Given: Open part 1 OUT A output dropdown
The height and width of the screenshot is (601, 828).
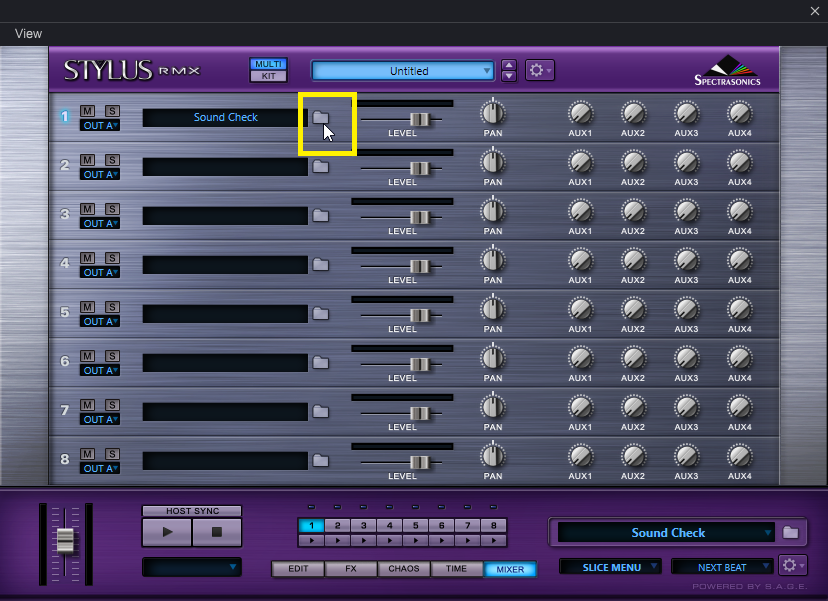Looking at the screenshot, I should (100, 126).
